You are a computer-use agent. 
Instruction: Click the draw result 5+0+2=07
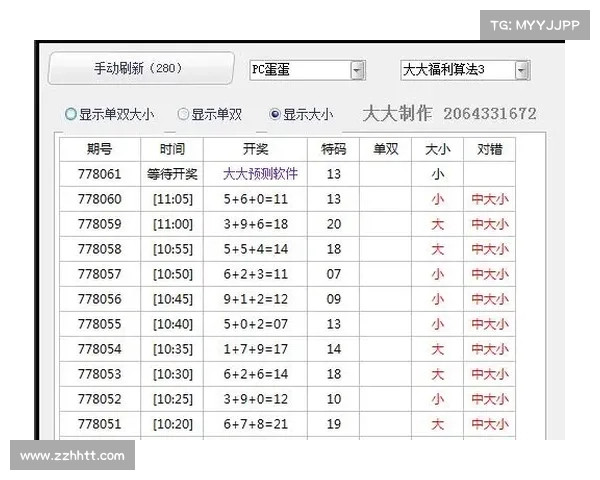pos(255,324)
